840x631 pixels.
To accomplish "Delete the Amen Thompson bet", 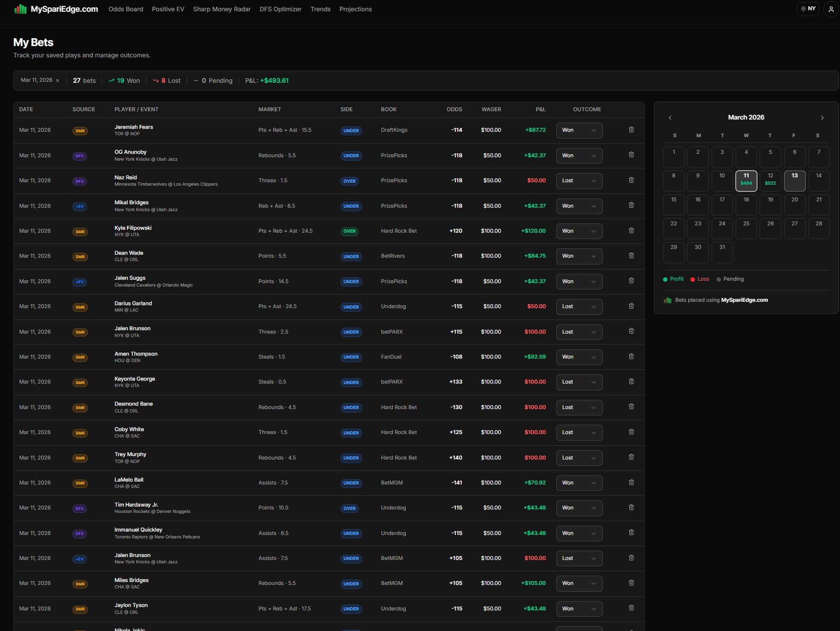I will point(631,357).
